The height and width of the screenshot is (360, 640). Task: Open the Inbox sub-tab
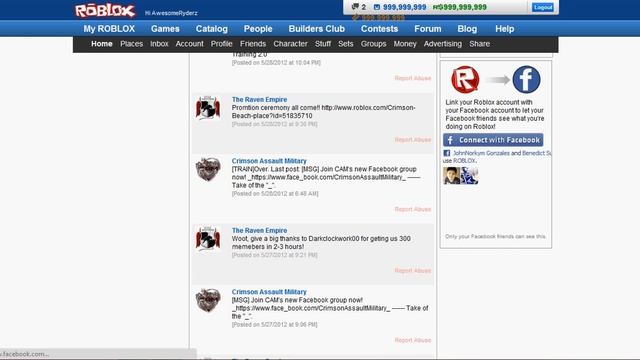coord(159,44)
